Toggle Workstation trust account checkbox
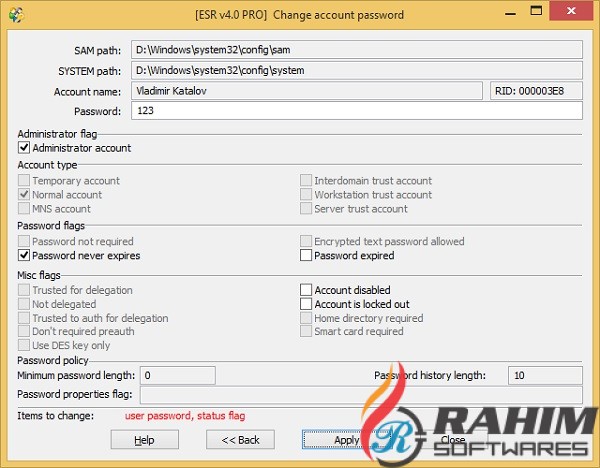 [306, 194]
